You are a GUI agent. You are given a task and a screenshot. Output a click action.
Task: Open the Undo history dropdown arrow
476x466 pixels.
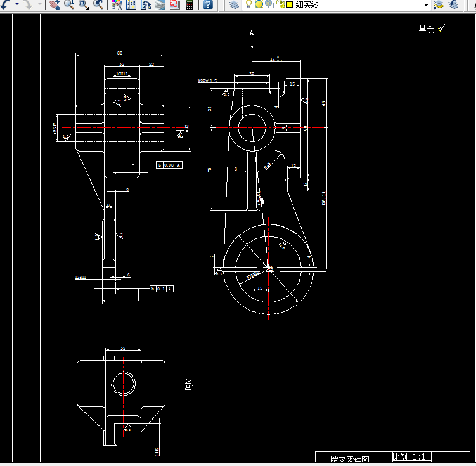(x=16, y=4)
